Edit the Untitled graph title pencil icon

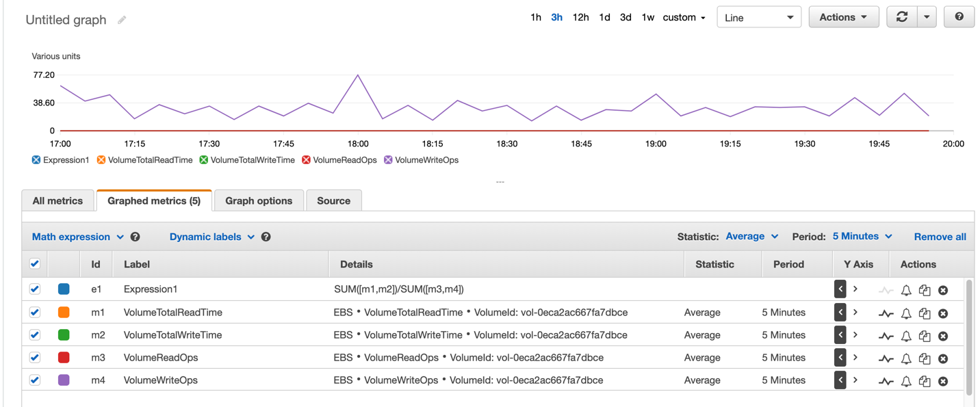pos(122,20)
